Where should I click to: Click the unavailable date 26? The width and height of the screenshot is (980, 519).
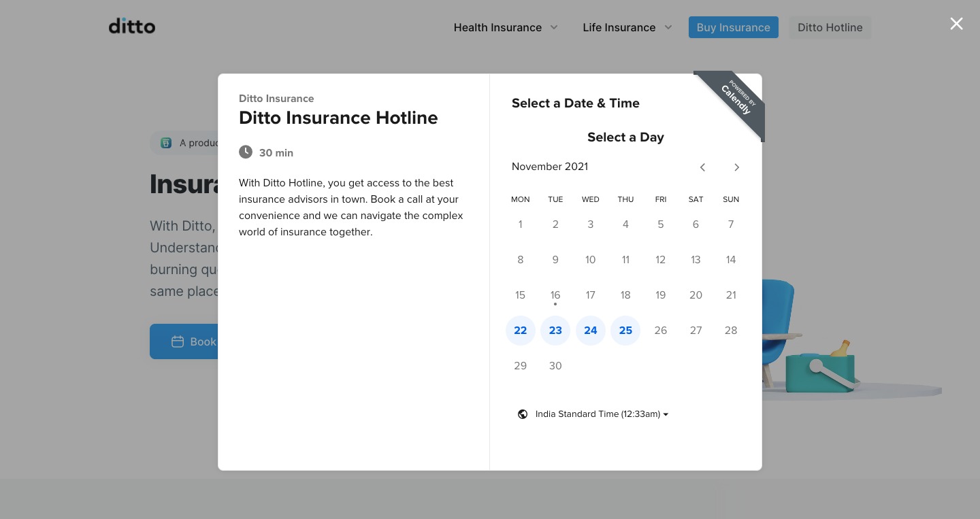click(x=661, y=331)
